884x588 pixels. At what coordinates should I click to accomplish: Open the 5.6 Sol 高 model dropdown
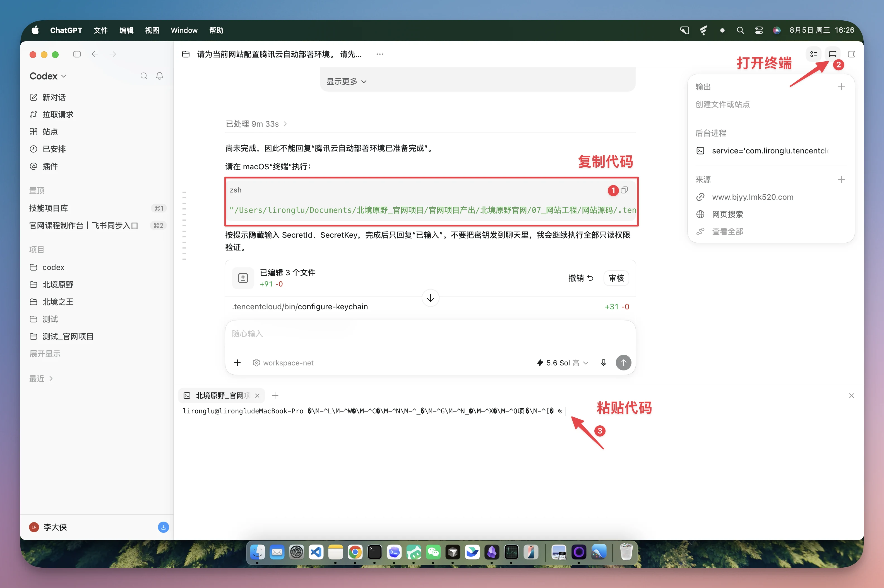[563, 363]
